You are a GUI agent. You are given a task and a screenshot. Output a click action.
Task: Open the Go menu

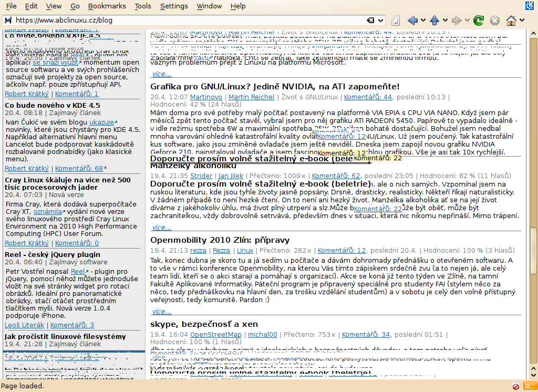pyautogui.click(x=75, y=6)
